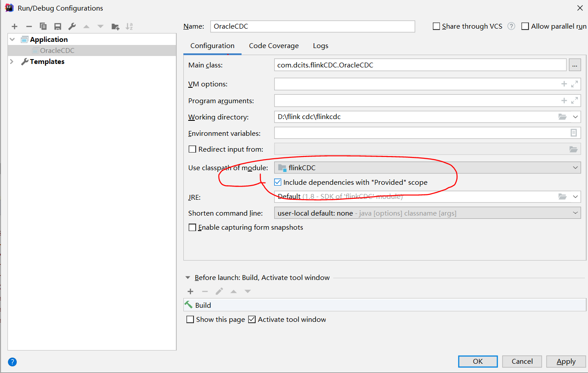This screenshot has width=588, height=373.
Task: Switch to Logs tab
Action: (x=320, y=46)
